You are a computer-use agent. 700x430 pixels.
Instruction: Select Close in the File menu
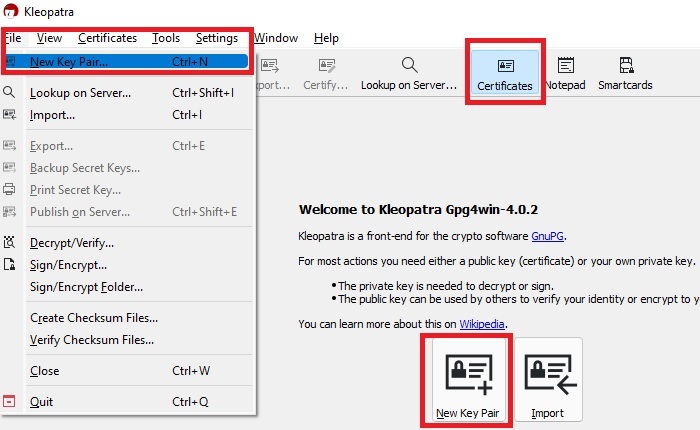point(126,371)
